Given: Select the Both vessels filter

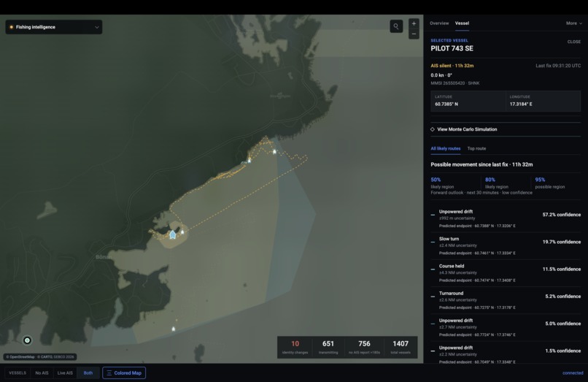Looking at the screenshot, I should pos(88,373).
